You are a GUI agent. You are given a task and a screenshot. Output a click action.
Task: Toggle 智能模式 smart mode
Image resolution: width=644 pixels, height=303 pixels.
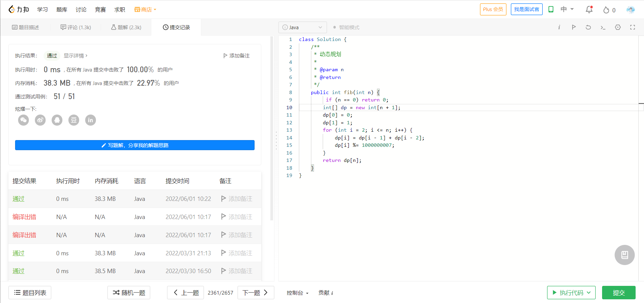click(346, 28)
